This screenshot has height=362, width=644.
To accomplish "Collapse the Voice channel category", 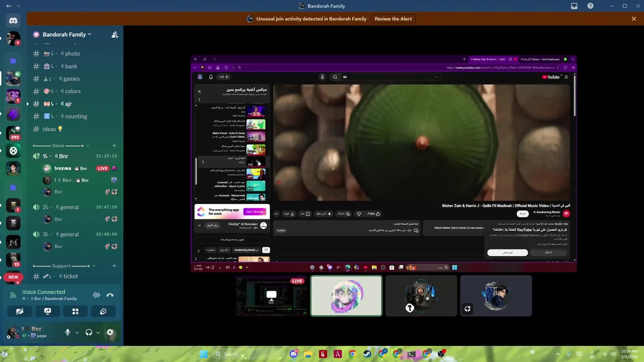I will pyautogui.click(x=61, y=146).
